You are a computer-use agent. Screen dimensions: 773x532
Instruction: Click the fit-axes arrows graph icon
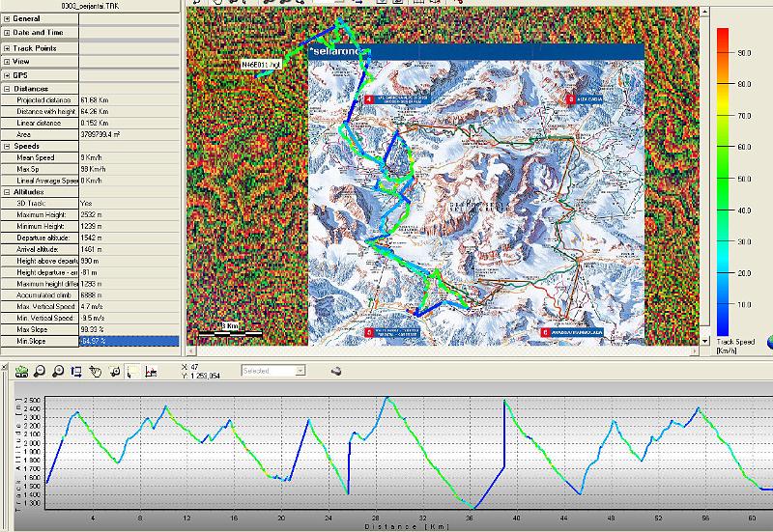point(76,372)
